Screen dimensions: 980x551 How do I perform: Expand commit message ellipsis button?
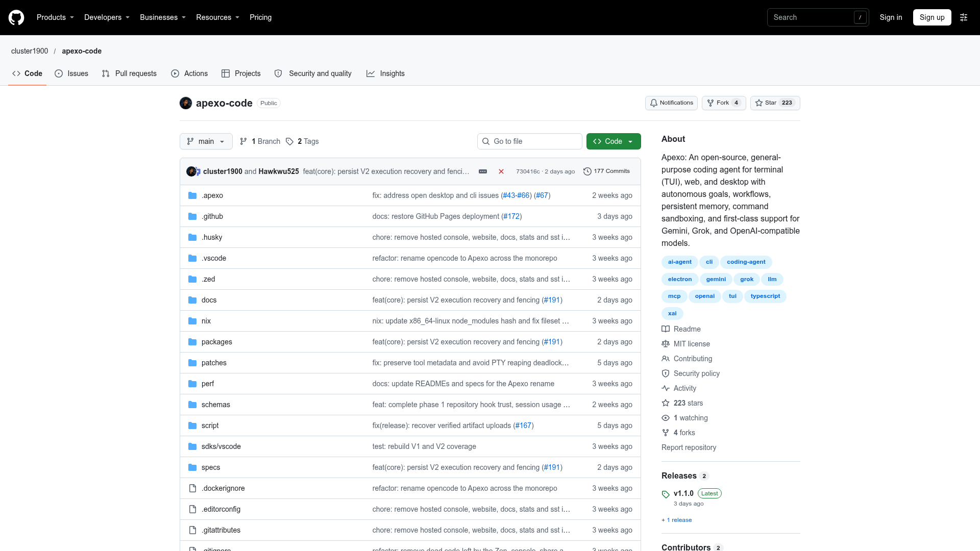483,171
